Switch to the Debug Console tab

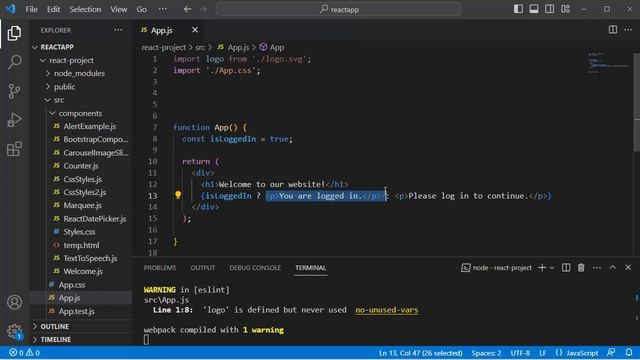click(255, 268)
